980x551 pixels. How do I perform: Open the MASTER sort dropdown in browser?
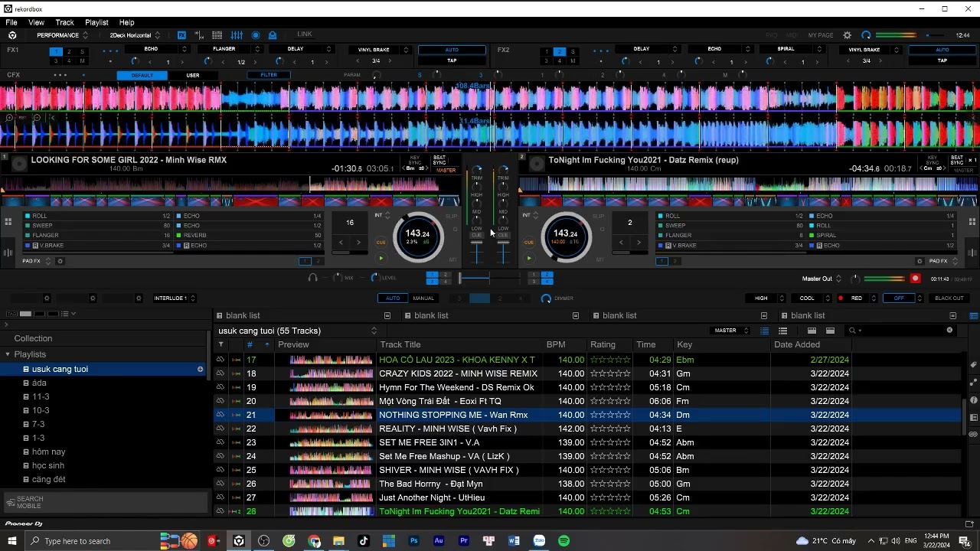click(x=730, y=331)
